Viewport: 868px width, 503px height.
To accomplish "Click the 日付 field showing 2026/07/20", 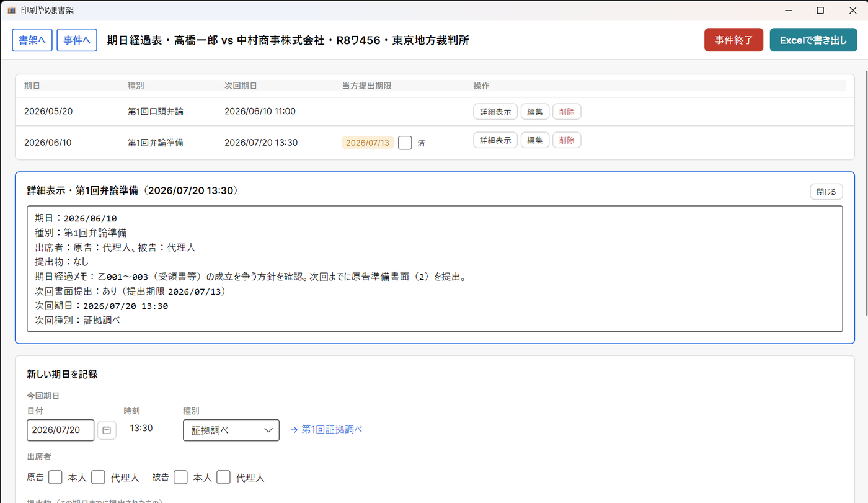I will [x=61, y=430].
